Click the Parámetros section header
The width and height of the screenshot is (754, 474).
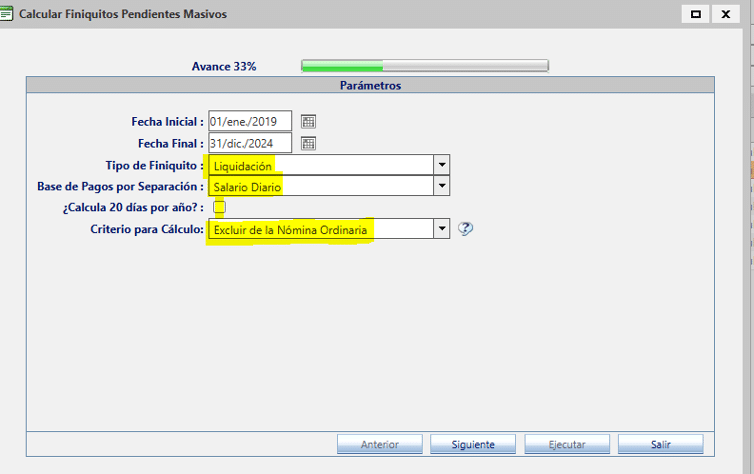(x=370, y=86)
